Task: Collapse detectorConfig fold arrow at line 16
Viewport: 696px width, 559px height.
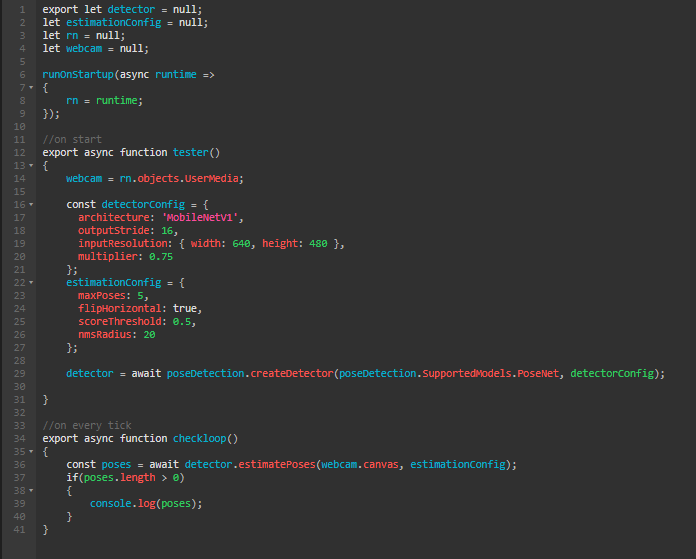Action: (31, 205)
